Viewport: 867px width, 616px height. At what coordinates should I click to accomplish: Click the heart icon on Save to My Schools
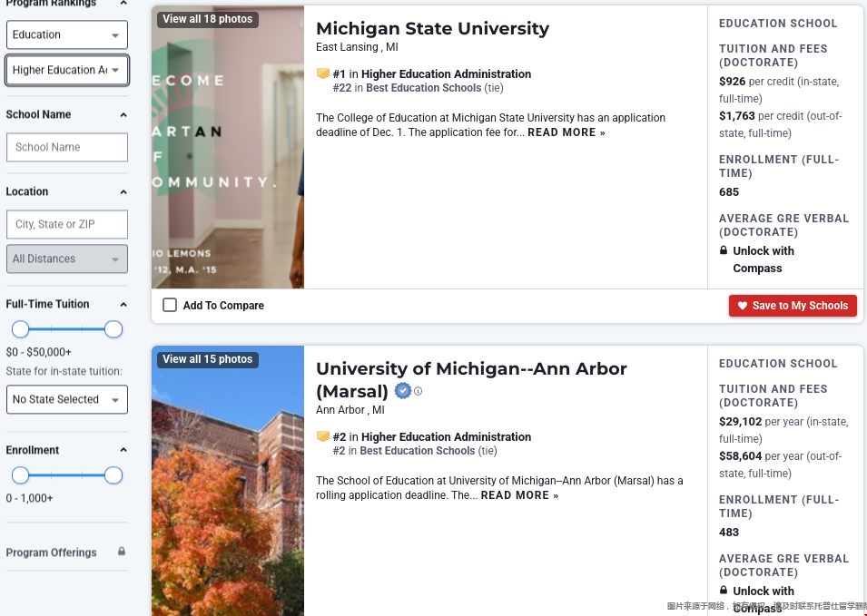tap(743, 306)
